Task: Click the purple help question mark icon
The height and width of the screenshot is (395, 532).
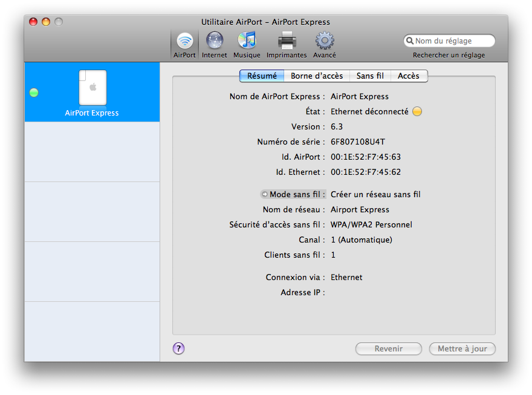Action: point(178,348)
